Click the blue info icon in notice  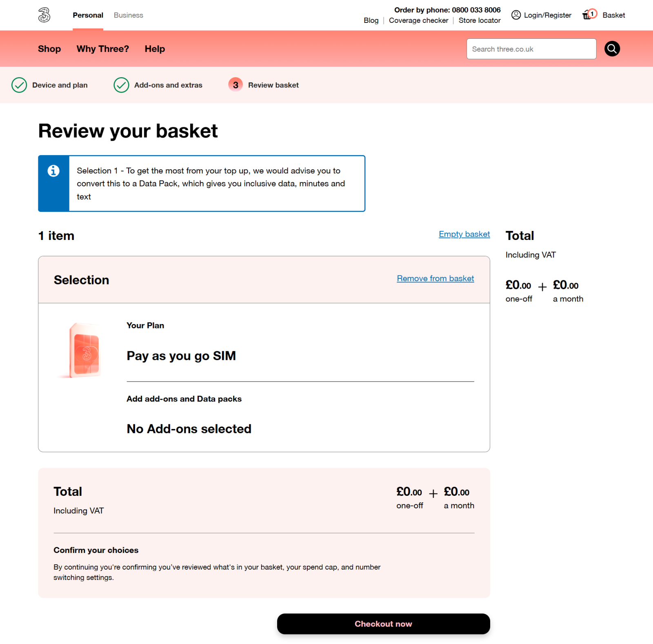[x=53, y=171]
